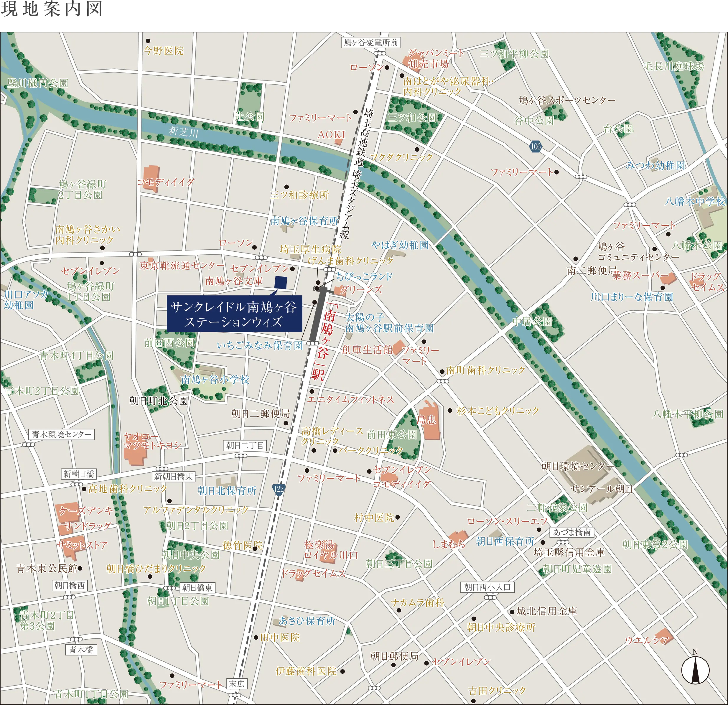
Task: Click the サンクレイドル南鳩ヶ谷 ステーションウィズ label box
Action: [x=234, y=314]
